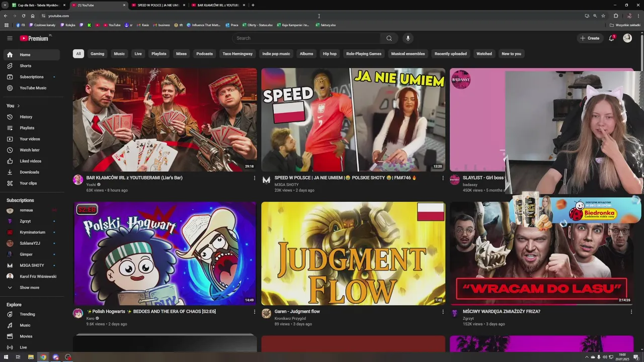Image resolution: width=644 pixels, height=362 pixels.
Task: Open Music under Explore
Action: (31, 325)
